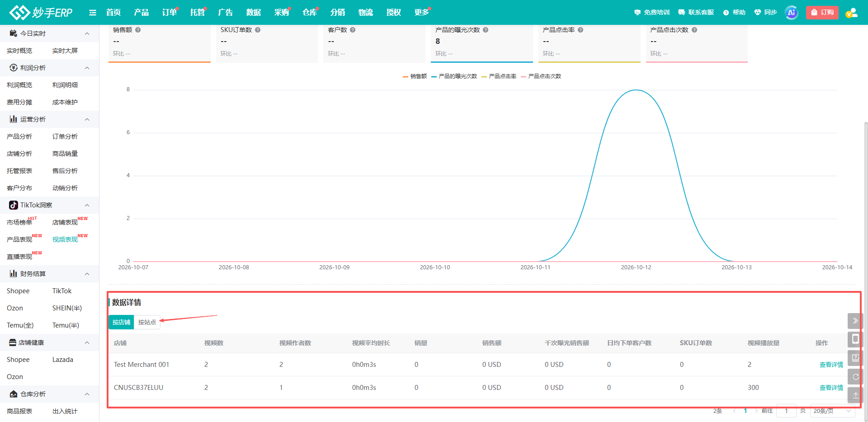Click help icon next to 产品点击率
Viewport: 868px width, 422px height.
pos(580,30)
